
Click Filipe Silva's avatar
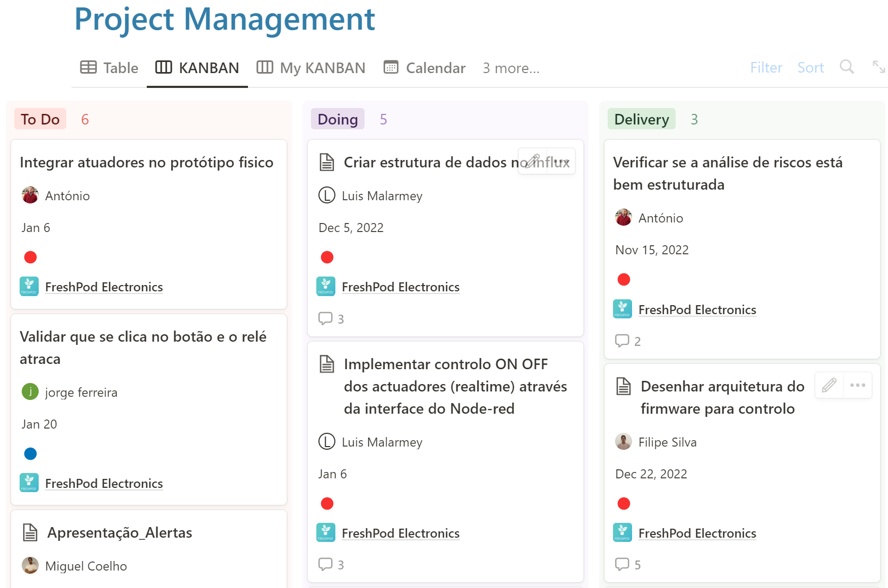tap(624, 441)
